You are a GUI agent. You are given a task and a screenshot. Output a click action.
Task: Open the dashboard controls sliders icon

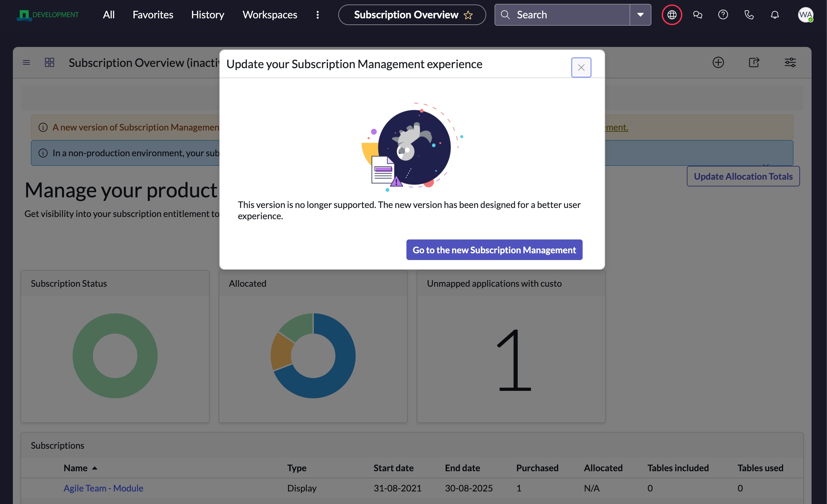click(x=790, y=62)
